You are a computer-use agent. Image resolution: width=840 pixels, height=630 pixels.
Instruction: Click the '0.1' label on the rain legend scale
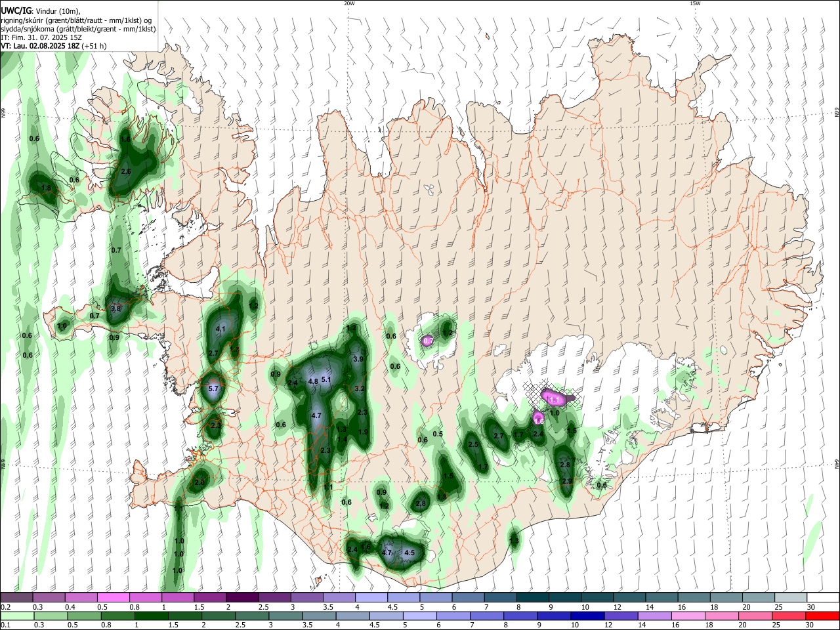5,626
